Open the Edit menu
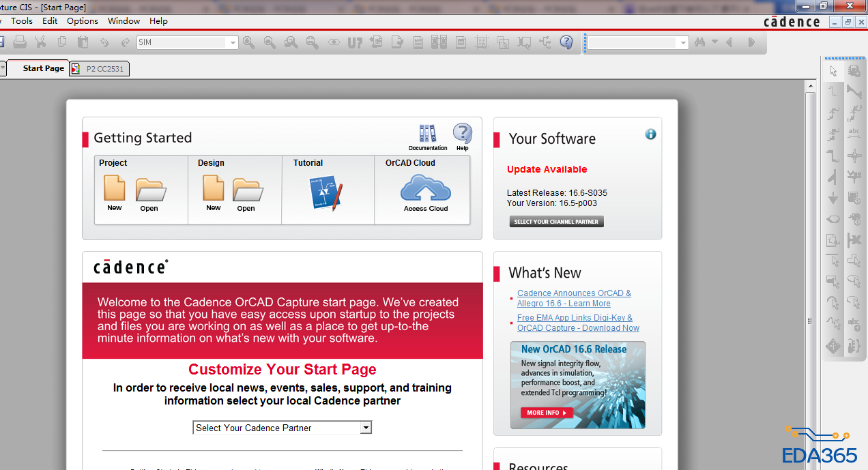 (x=50, y=21)
